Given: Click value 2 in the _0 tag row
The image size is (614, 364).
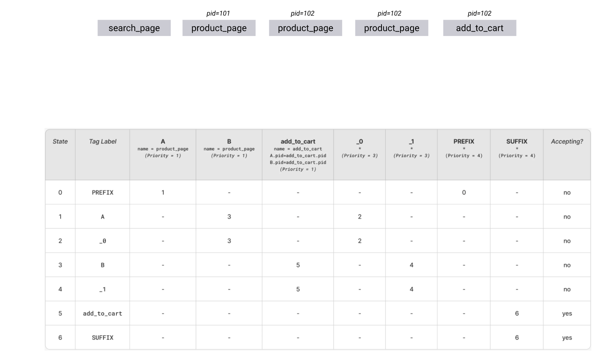Looking at the screenshot, I should (x=360, y=241).
